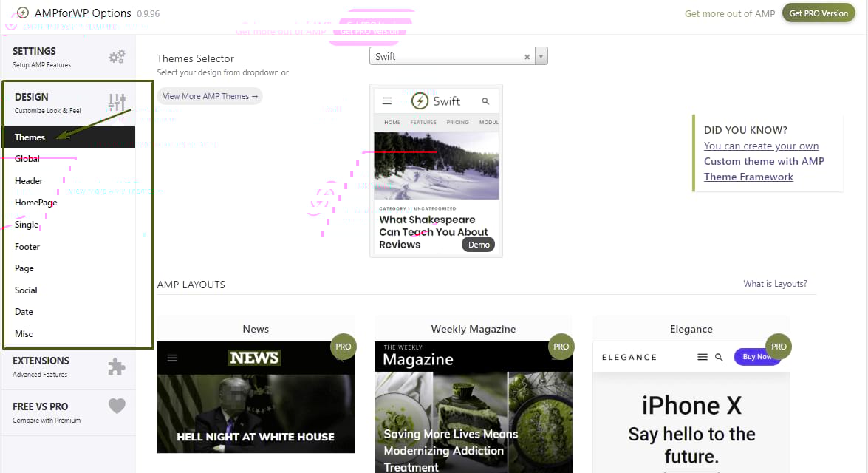
Task: Click the Free vs Pro heart icon
Action: click(x=117, y=406)
